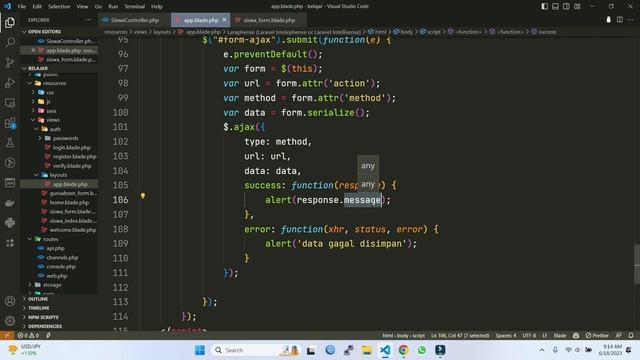Close the app.blade.php editor tab
Screen dimensions: 640x360
click(x=224, y=20)
